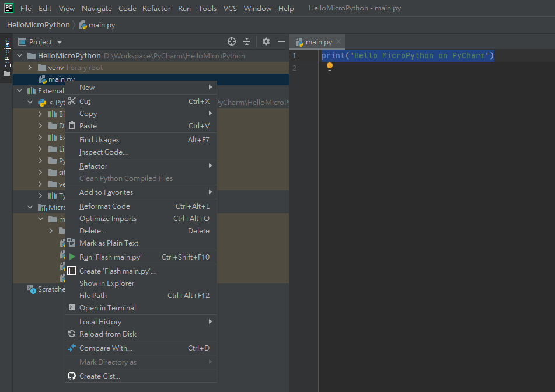Click the Cut scissors icon
The image size is (555, 392).
[72, 101]
